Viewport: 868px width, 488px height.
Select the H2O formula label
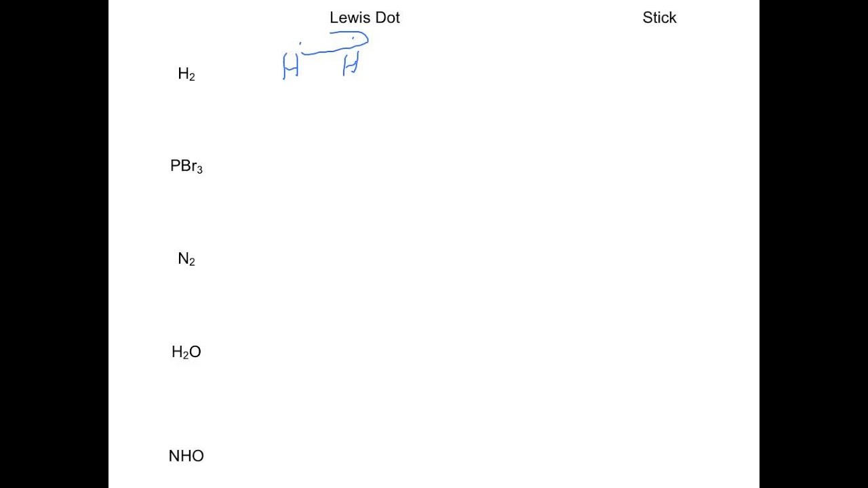tap(186, 352)
